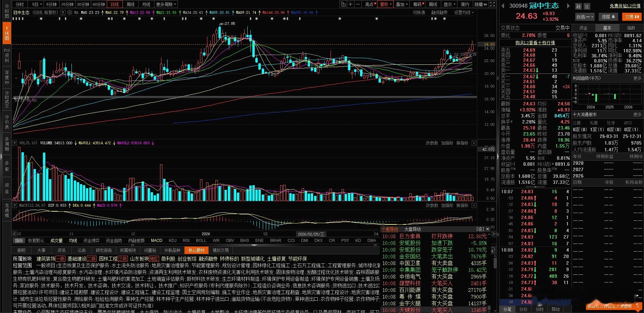This screenshot has width=644, height=313.
Task: Open 分时图 in left sidebar
Action: coord(7,11)
